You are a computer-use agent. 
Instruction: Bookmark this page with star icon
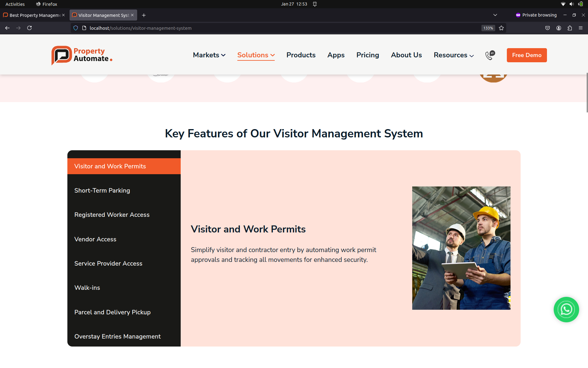click(501, 28)
